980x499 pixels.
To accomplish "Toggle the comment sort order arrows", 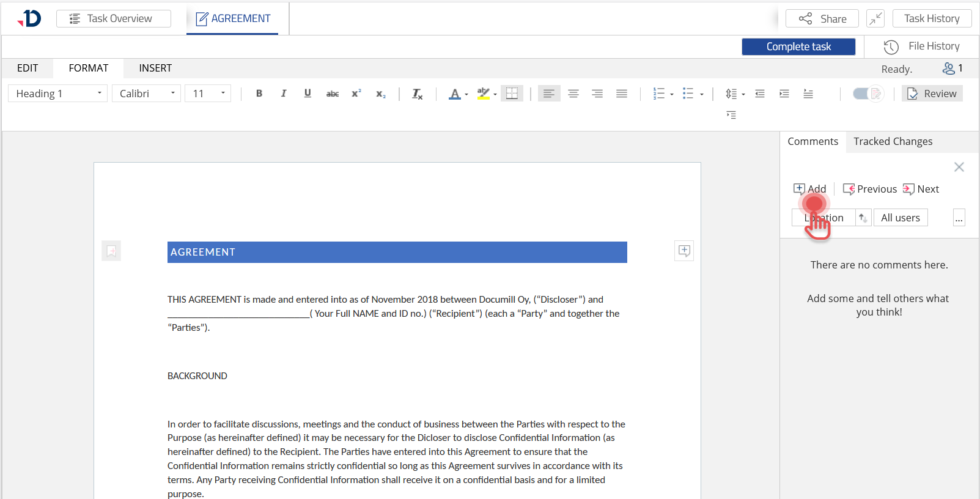I will click(x=863, y=218).
